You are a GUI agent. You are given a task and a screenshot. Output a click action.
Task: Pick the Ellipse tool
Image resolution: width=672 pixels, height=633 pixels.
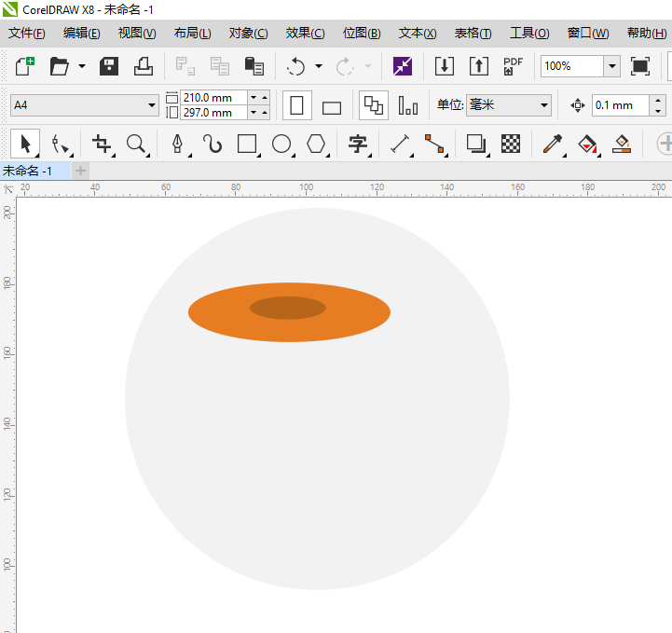pyautogui.click(x=281, y=144)
